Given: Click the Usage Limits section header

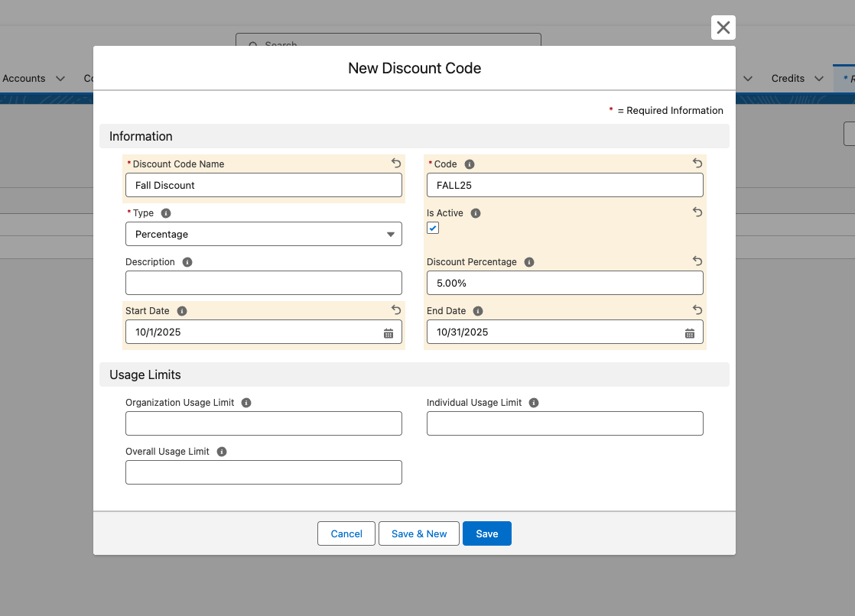Looking at the screenshot, I should 414,375.
